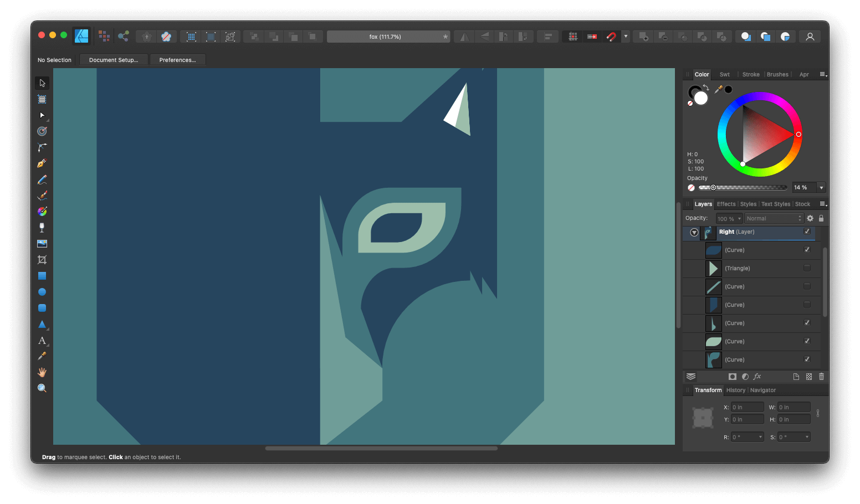
Task: Select the Pen tool
Action: tap(42, 163)
